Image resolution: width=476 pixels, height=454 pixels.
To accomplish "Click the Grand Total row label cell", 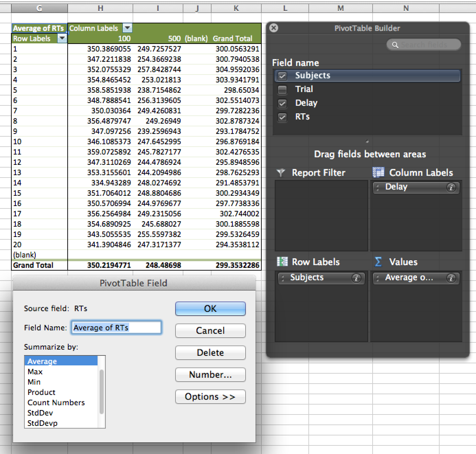I will click(x=39, y=265).
